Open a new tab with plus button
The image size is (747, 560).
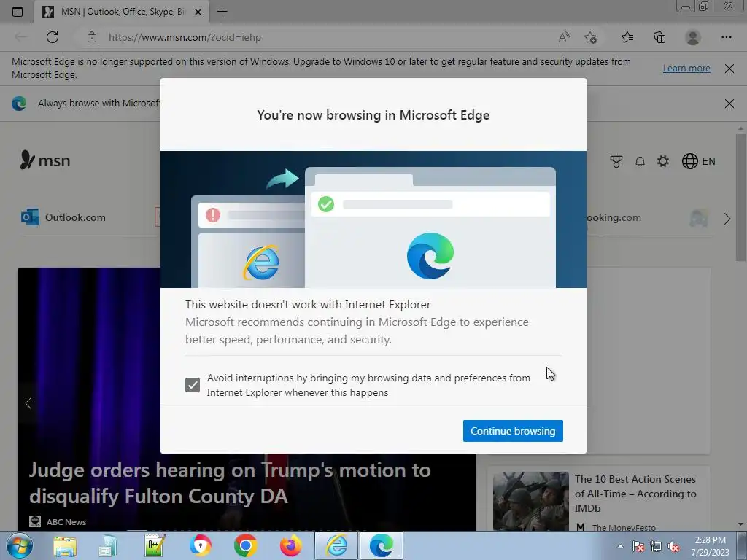coord(222,12)
